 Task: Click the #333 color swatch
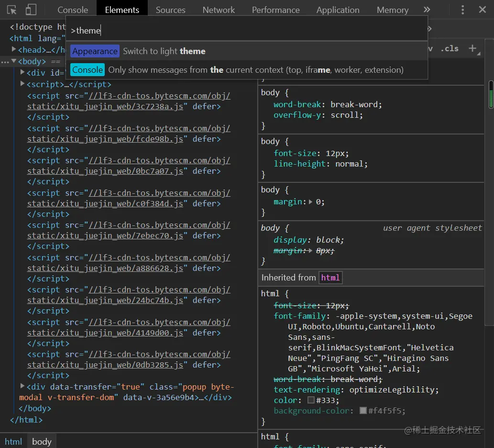coord(311,400)
